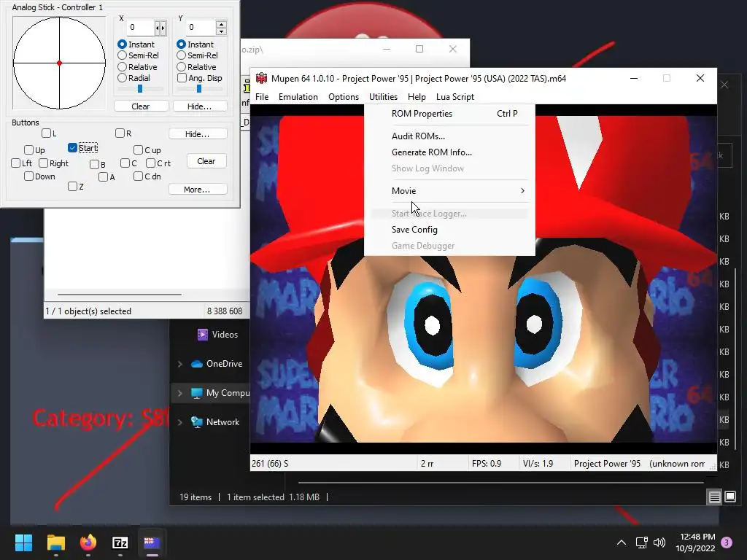Click the Y value input field
The width and height of the screenshot is (747, 560).
pyautogui.click(x=201, y=28)
